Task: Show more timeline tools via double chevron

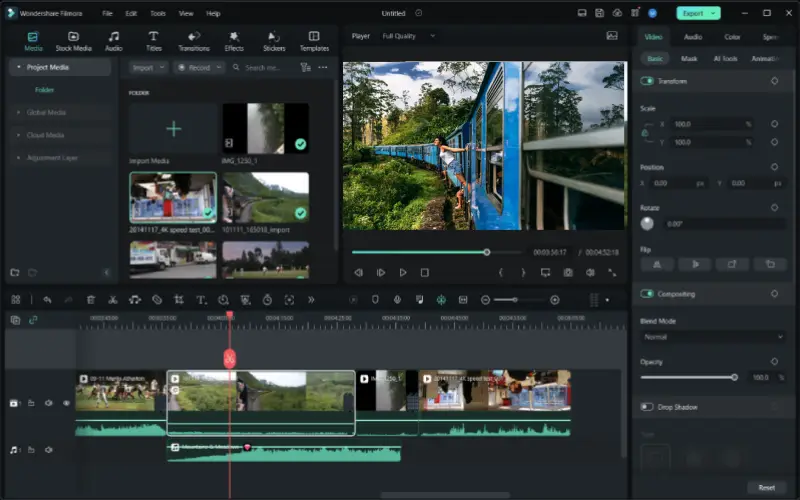Action: pos(311,300)
